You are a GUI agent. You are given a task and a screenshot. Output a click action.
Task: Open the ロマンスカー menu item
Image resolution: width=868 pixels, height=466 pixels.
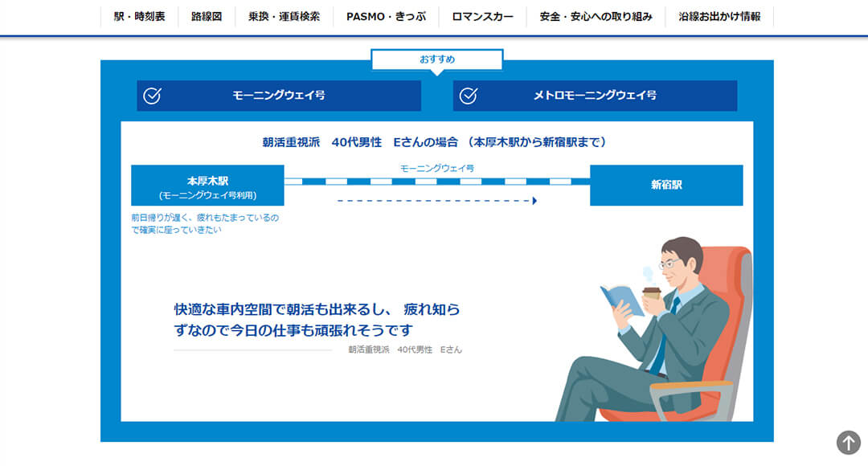482,17
